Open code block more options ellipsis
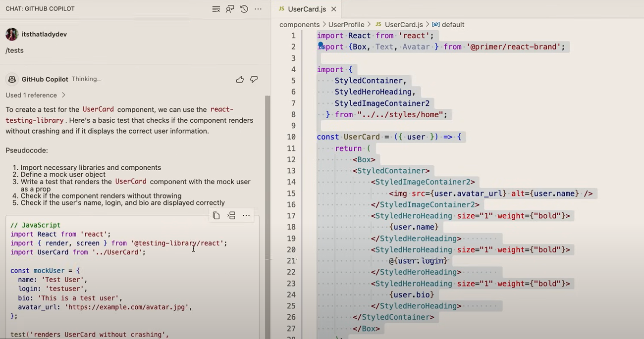 pos(246,215)
